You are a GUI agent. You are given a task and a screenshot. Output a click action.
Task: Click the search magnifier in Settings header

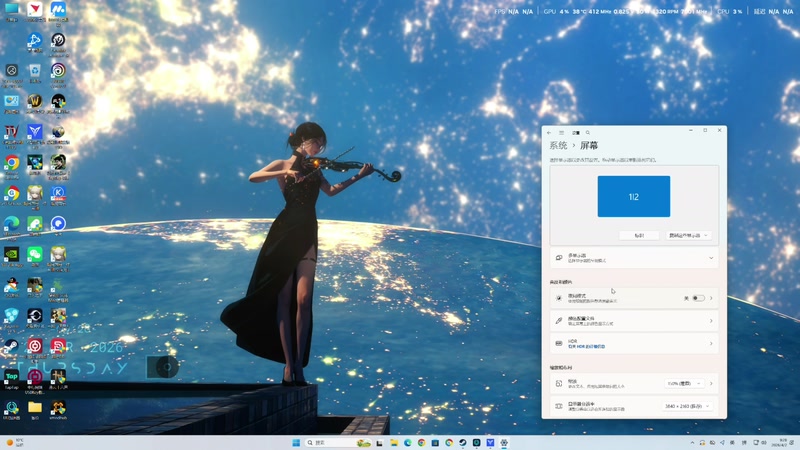point(588,133)
